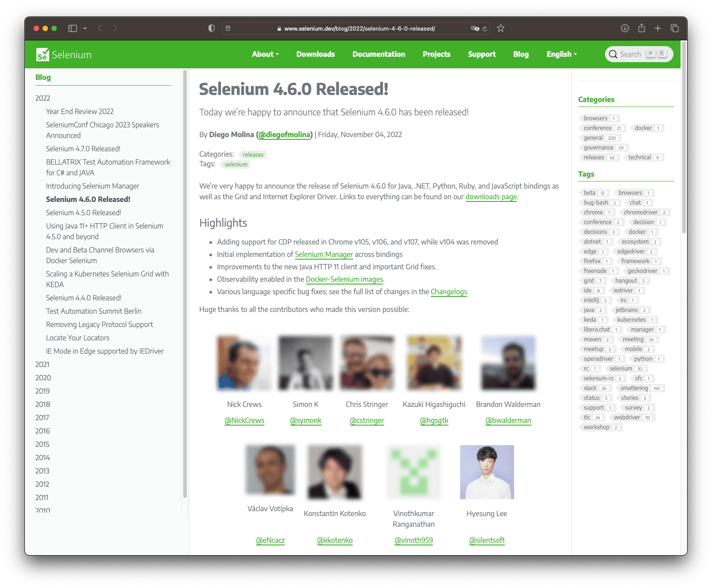Open the Selenium Manager link in Highlights

point(324,254)
